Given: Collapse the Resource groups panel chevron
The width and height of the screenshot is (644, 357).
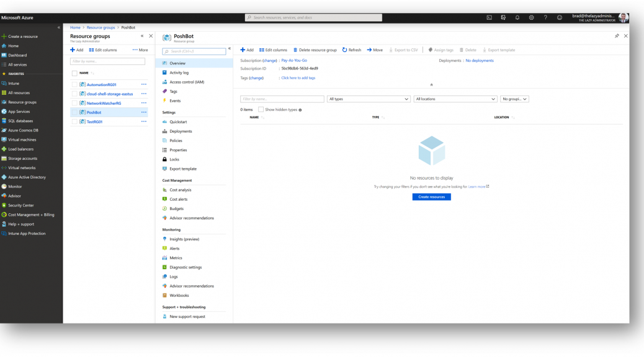Looking at the screenshot, I should pos(142,36).
